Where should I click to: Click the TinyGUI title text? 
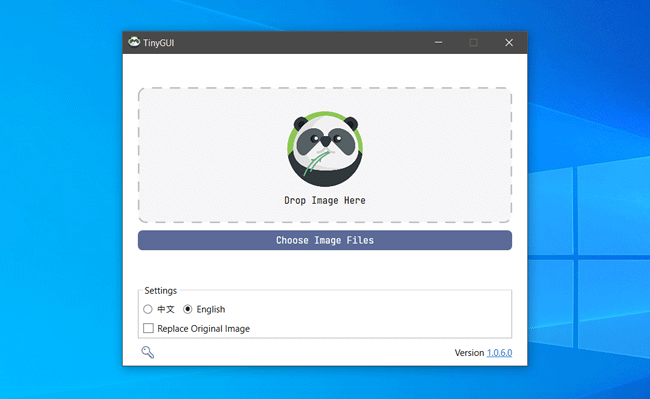pos(159,43)
